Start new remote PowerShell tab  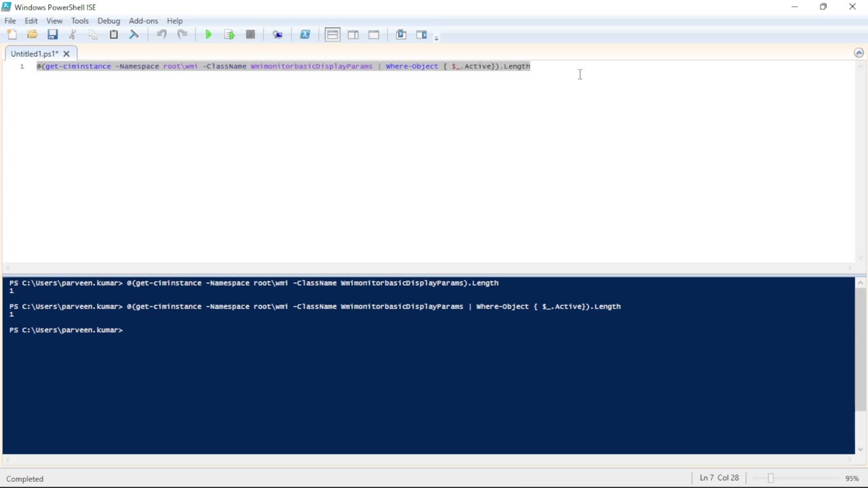click(x=277, y=35)
